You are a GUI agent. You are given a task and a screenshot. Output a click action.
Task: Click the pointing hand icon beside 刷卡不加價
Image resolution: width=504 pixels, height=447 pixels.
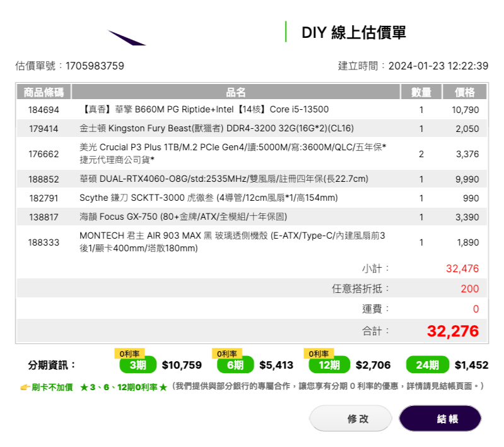tap(25, 386)
